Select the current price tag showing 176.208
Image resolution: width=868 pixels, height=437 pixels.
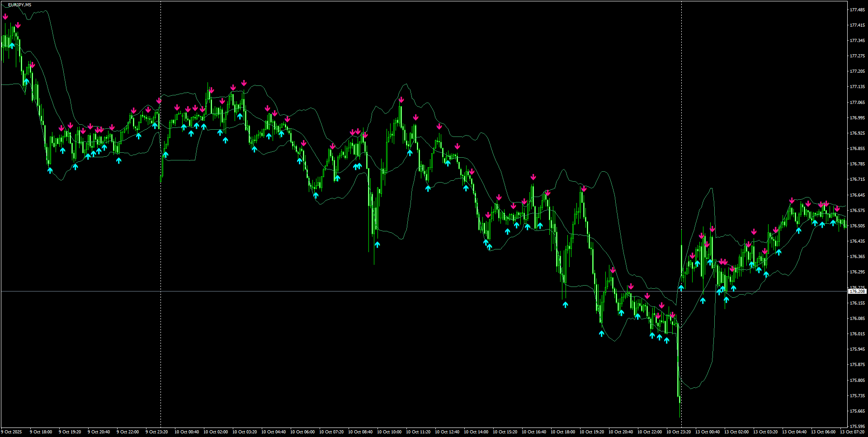click(858, 291)
